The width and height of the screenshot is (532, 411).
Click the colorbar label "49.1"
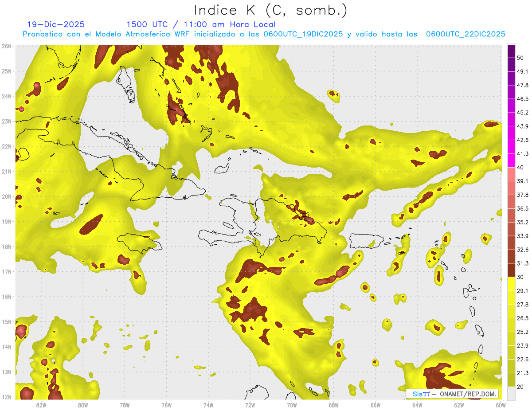523,71
